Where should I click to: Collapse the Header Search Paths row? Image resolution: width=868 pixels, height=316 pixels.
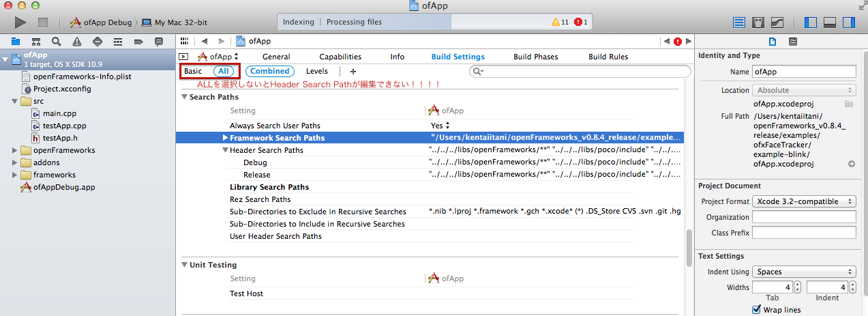(x=226, y=150)
